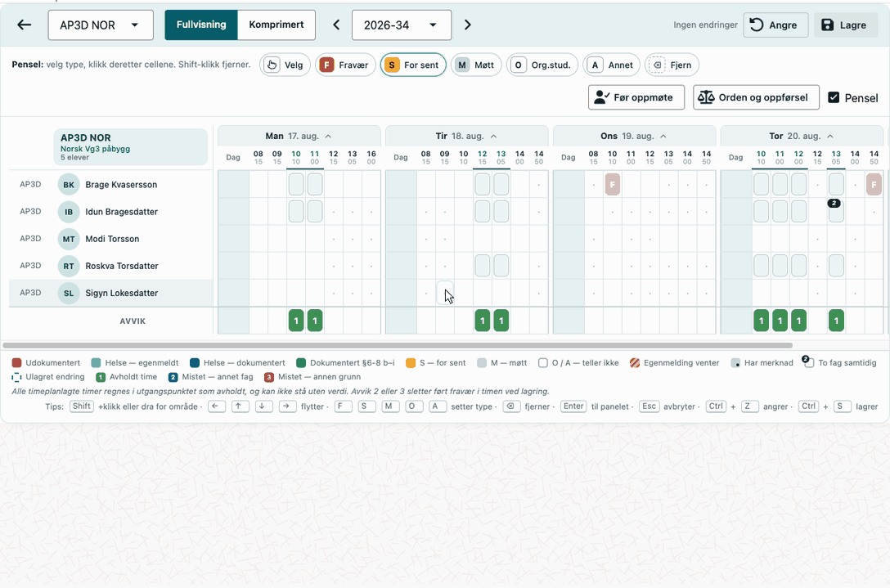Collapse the Ons 19. aug. column

coord(663,137)
